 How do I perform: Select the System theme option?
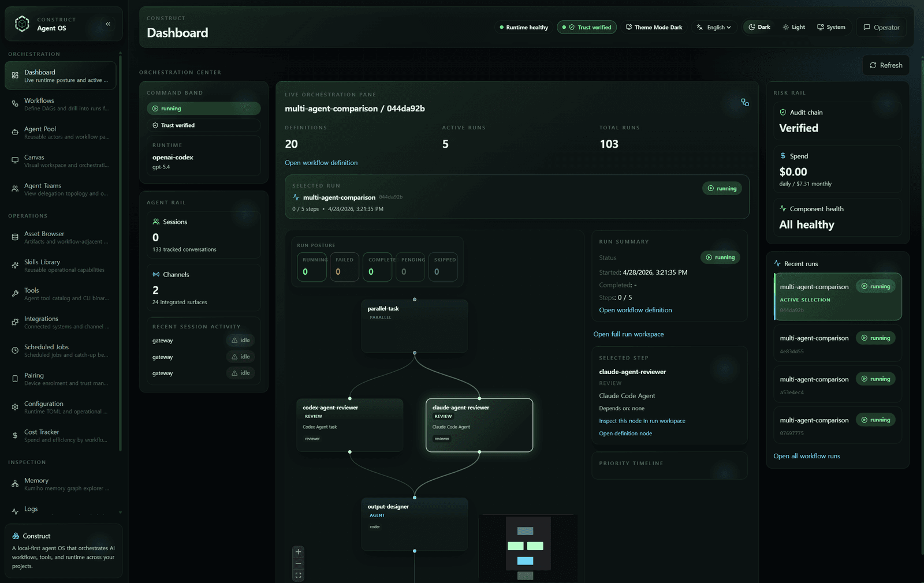tap(831, 27)
